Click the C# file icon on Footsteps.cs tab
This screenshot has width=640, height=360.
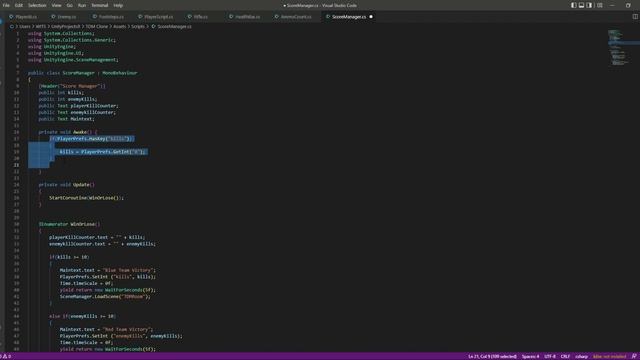[95, 17]
